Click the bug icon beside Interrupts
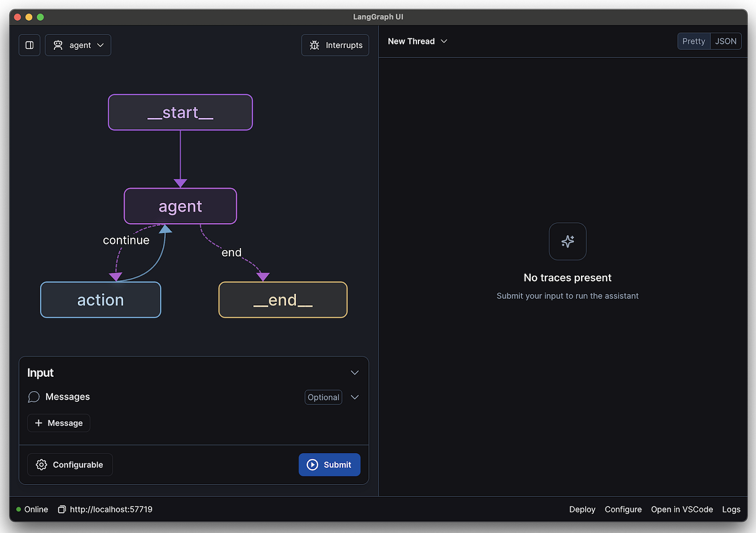This screenshot has width=756, height=533. tap(314, 45)
